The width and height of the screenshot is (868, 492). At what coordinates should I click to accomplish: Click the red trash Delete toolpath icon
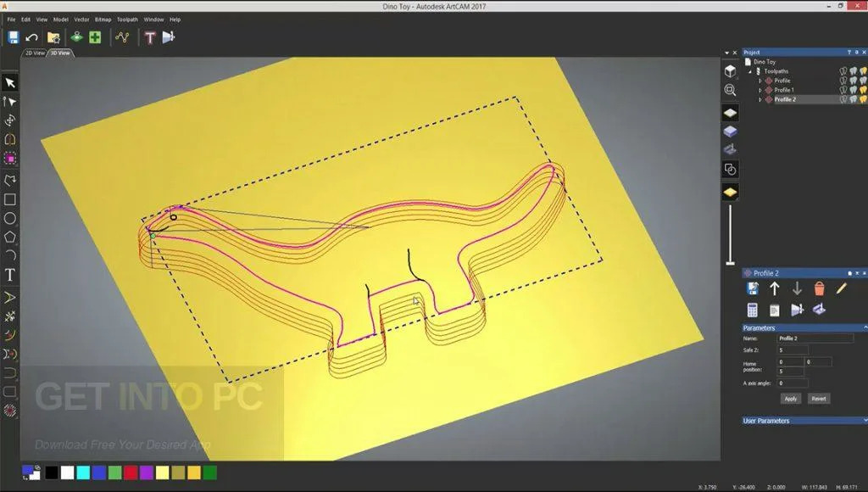click(819, 289)
